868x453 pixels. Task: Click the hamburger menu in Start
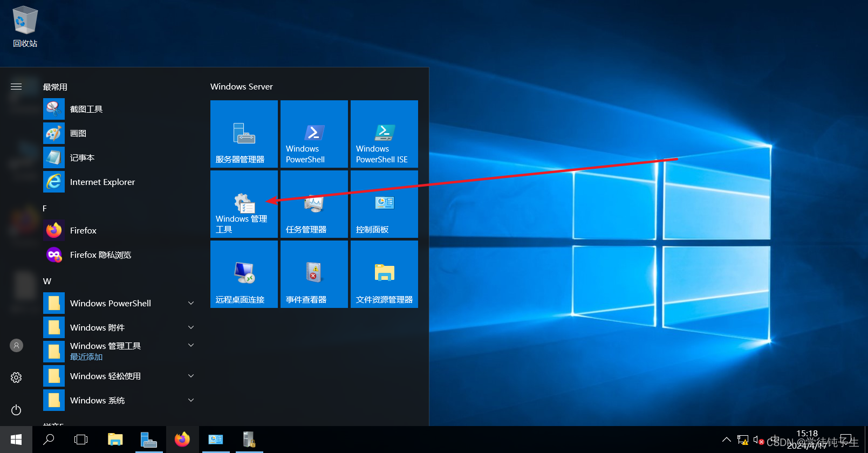(16, 86)
